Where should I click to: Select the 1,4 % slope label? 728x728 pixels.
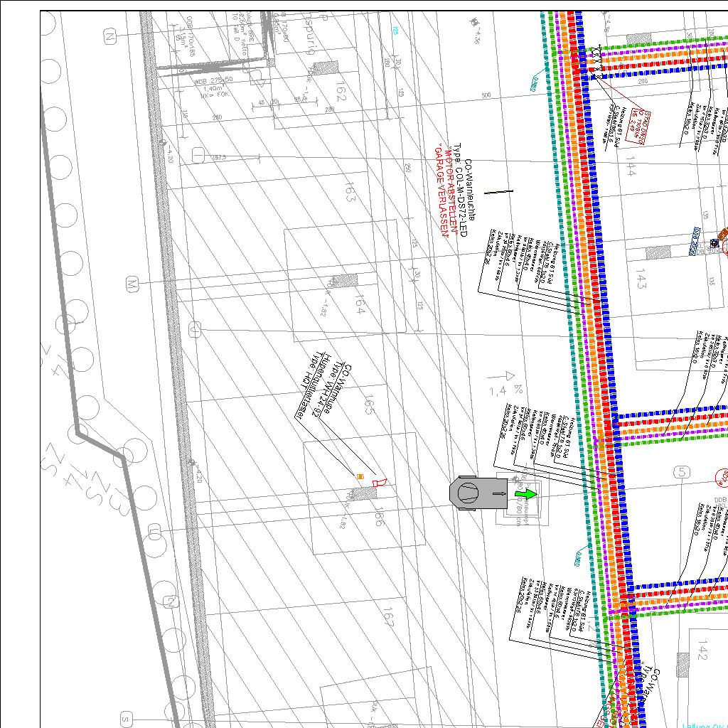click(x=505, y=390)
